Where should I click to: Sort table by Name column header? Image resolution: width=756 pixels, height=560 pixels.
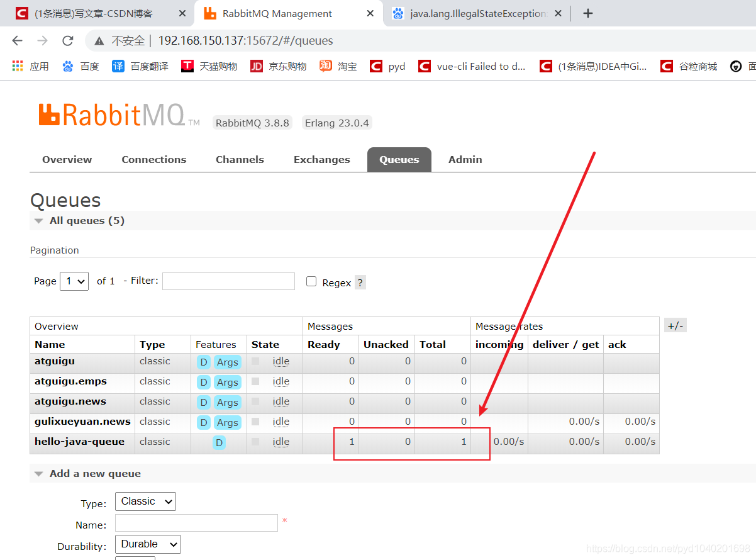50,345
